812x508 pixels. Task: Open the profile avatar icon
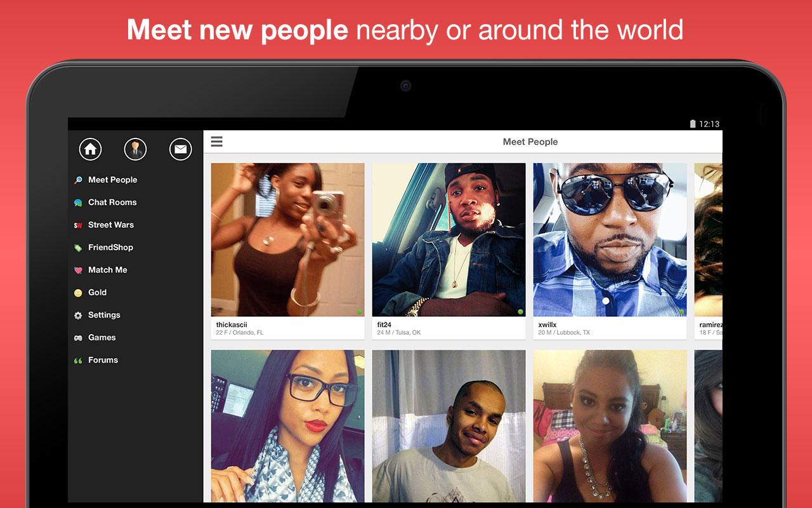point(135,149)
